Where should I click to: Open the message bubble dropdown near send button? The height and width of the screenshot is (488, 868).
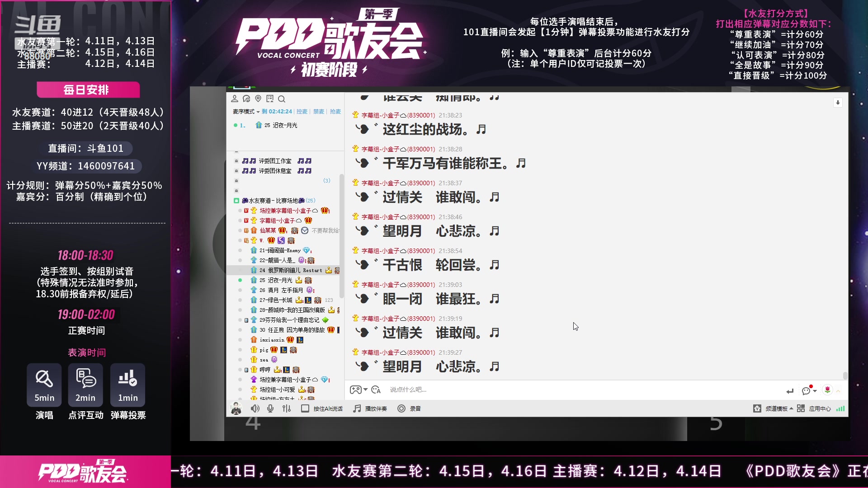tap(808, 390)
